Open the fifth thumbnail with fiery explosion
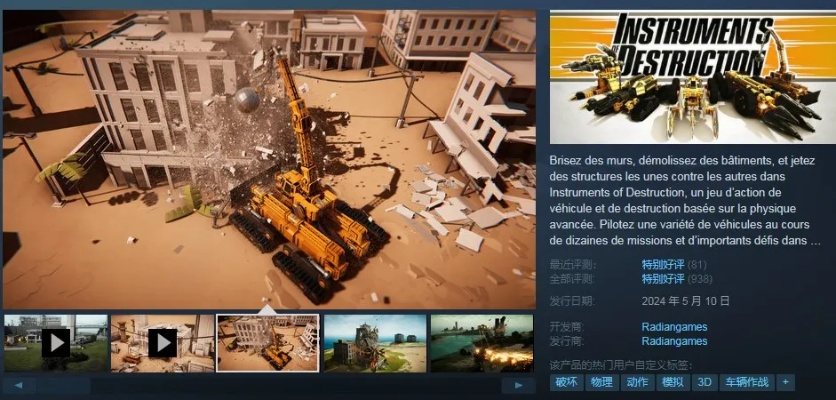 click(x=481, y=343)
